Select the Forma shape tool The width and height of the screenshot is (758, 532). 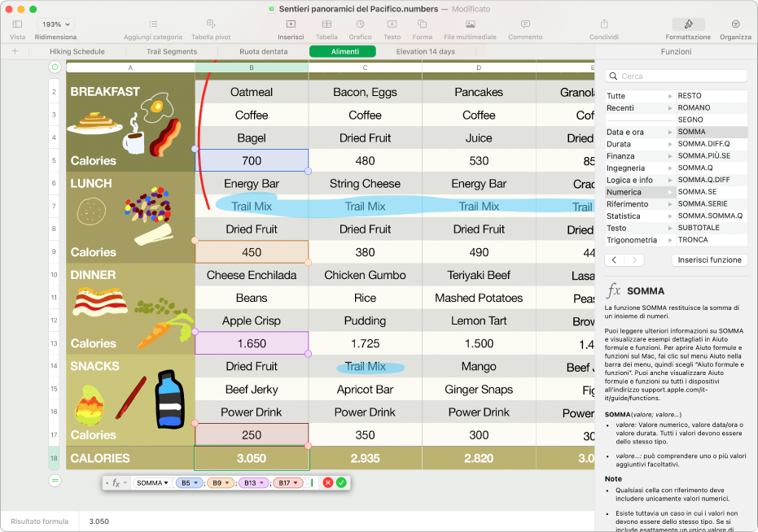click(422, 24)
